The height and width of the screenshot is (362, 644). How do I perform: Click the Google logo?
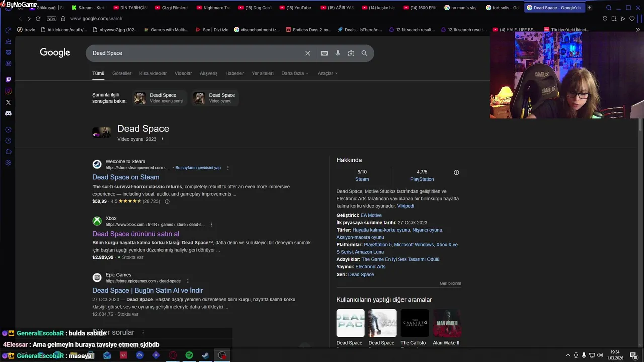click(x=55, y=53)
